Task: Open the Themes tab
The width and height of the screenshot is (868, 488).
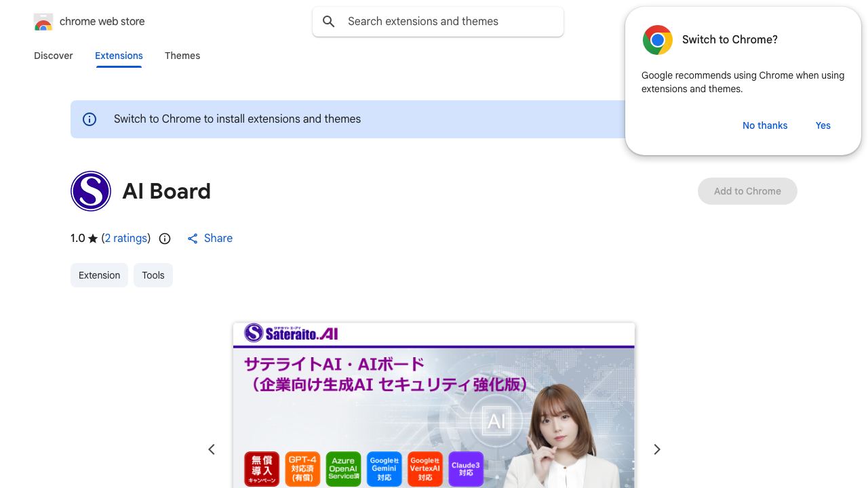Action: (x=182, y=56)
